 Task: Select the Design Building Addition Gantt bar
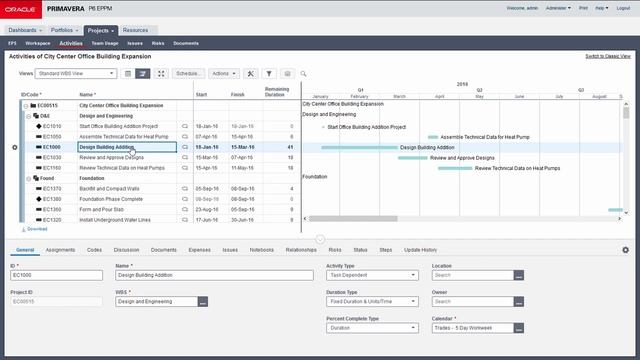point(359,147)
